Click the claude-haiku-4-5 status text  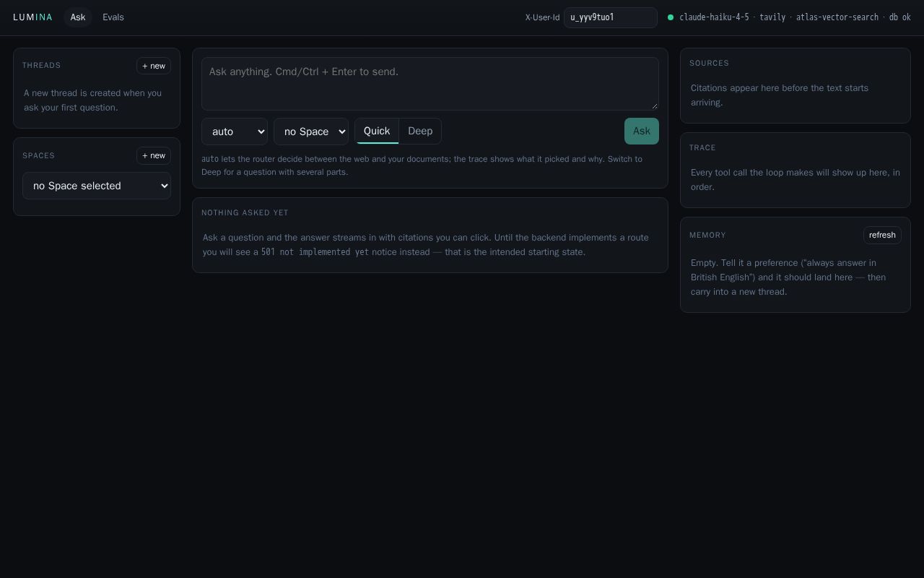coord(714,17)
